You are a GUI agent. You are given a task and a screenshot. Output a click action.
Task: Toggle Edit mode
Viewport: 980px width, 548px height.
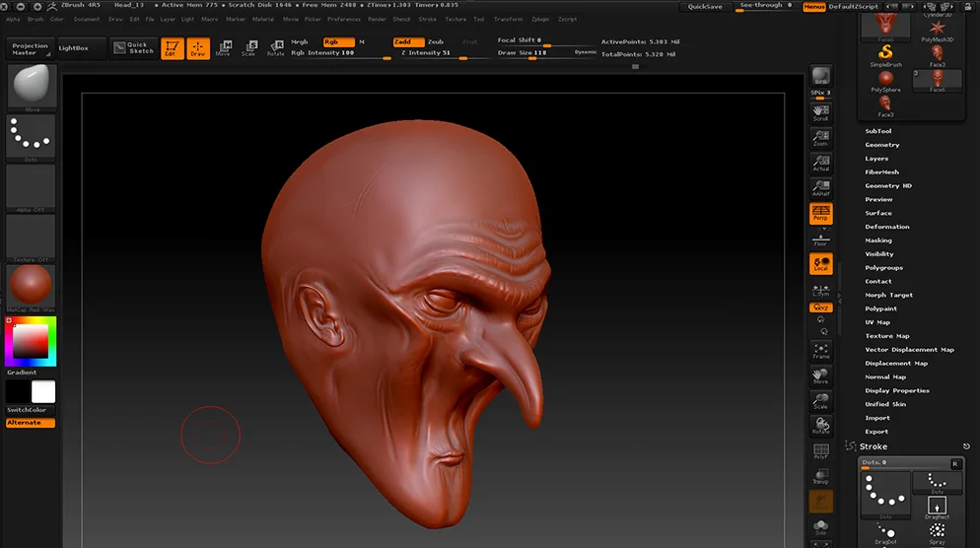tap(172, 48)
